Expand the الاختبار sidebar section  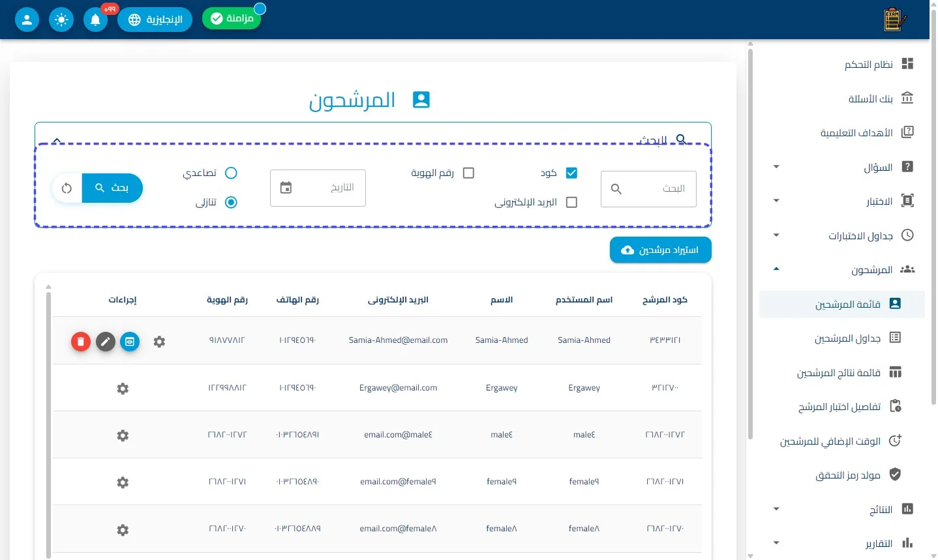click(776, 201)
